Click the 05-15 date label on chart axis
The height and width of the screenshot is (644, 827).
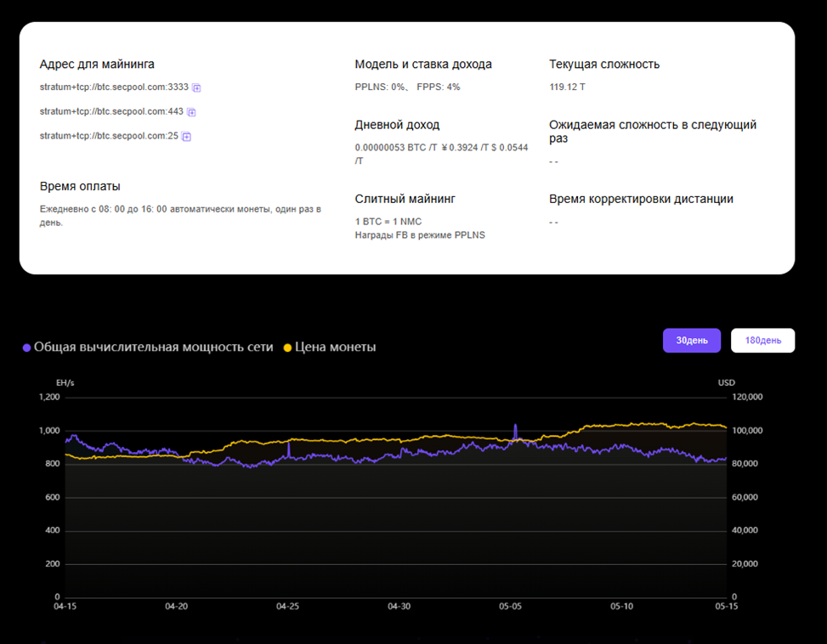[x=726, y=607]
